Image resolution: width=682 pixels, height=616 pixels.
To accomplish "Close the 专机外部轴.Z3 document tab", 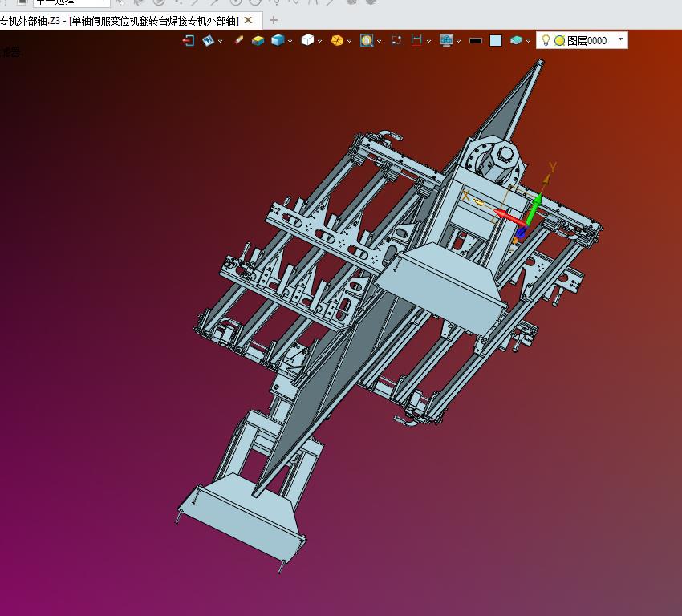I will tap(249, 20).
